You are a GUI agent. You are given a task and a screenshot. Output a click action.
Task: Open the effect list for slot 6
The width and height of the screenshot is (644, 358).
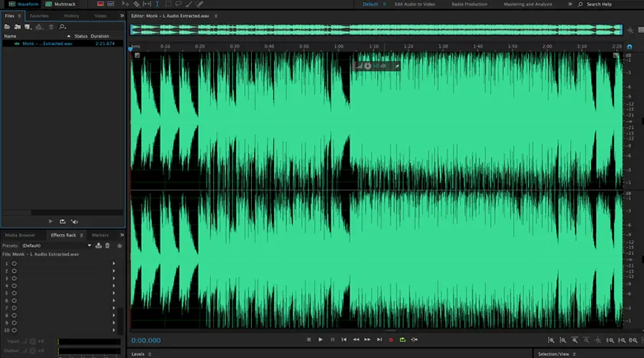(114, 301)
